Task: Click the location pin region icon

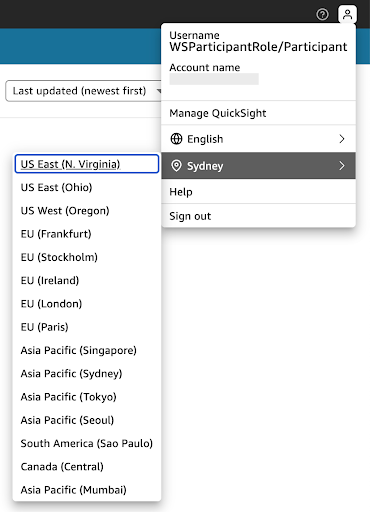Action: click(176, 166)
